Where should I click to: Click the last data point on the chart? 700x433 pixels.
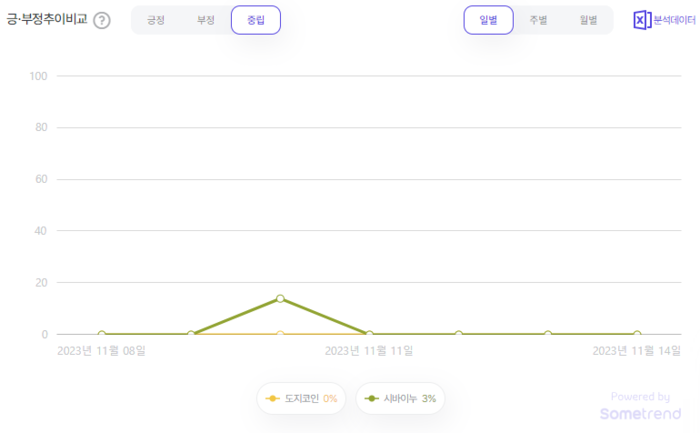[x=637, y=334]
